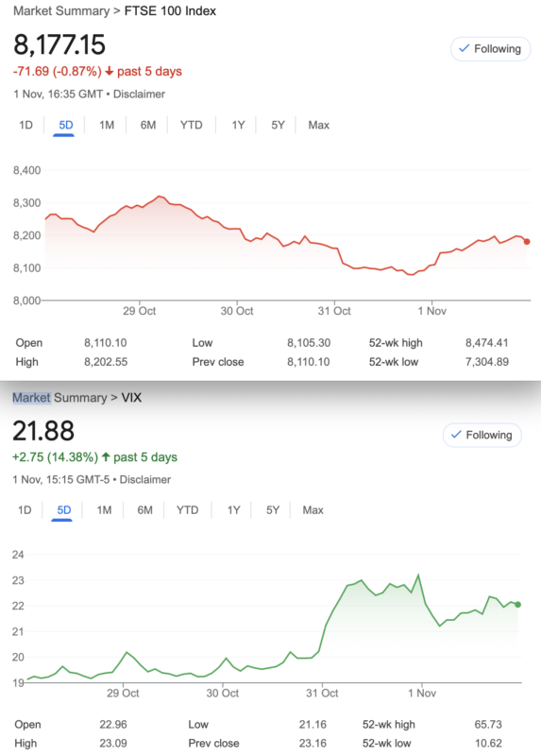Click the green up arrow beside VIX change
The height and width of the screenshot is (756, 541).
tap(106, 456)
